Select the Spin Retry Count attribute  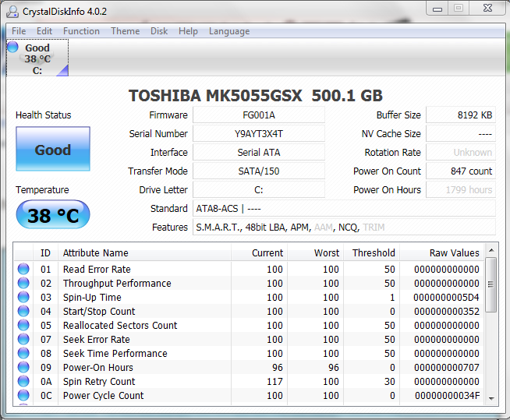click(x=99, y=381)
